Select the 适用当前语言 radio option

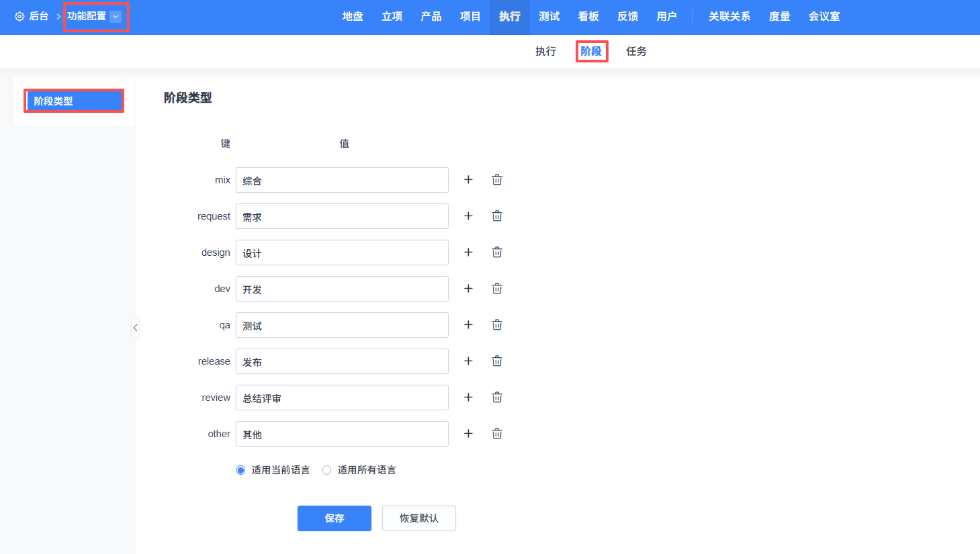point(241,470)
